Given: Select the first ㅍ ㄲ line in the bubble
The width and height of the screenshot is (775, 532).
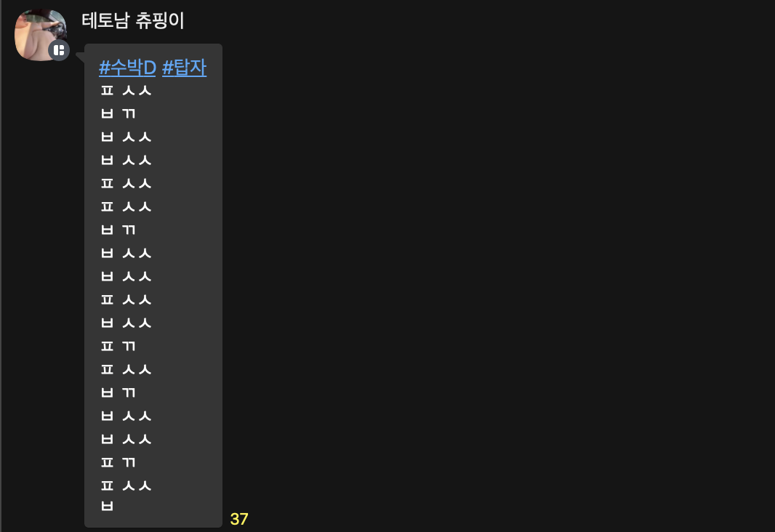Looking at the screenshot, I should pyautogui.click(x=118, y=346).
